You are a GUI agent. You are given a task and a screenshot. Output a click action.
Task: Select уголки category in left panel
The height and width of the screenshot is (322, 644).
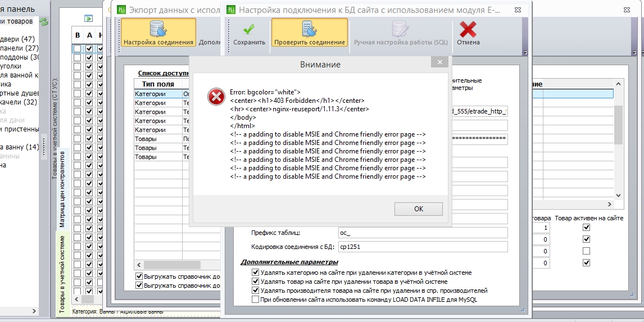pos(11,66)
